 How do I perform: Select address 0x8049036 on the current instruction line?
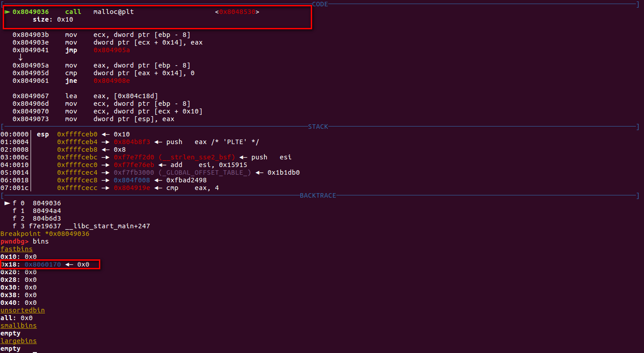pyautogui.click(x=31, y=12)
